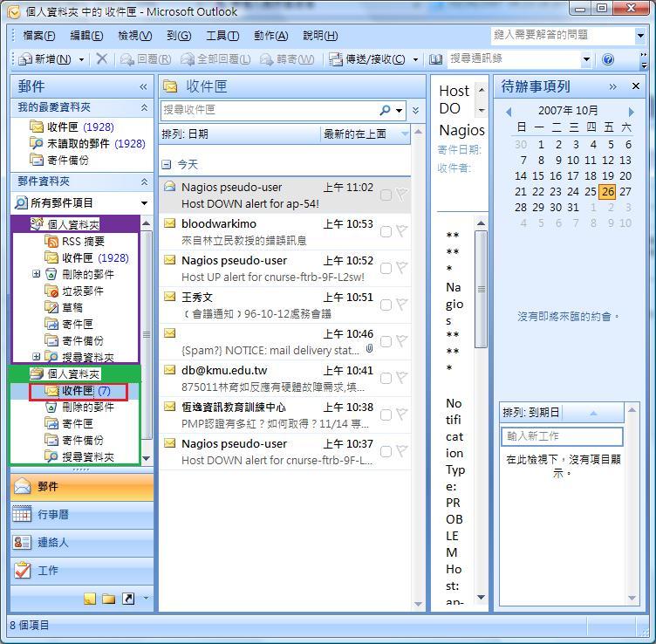Screen dimensions: 656x644
Task: Toggle category box on bloodwarkimo message
Action: click(x=386, y=232)
